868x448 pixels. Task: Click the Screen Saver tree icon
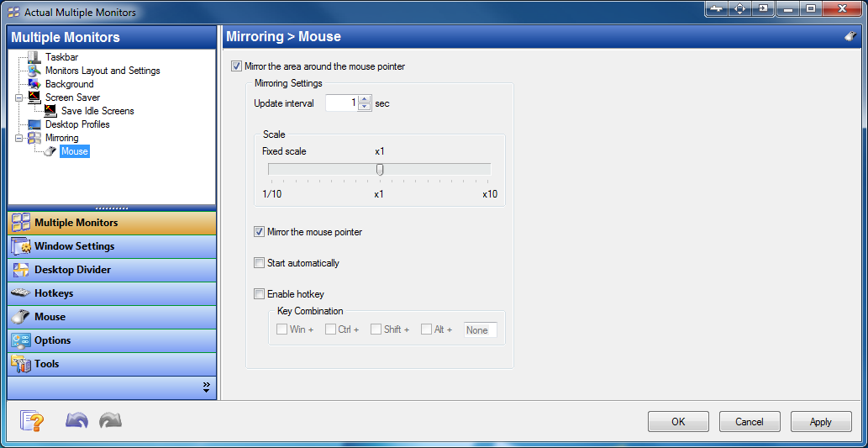[34, 98]
